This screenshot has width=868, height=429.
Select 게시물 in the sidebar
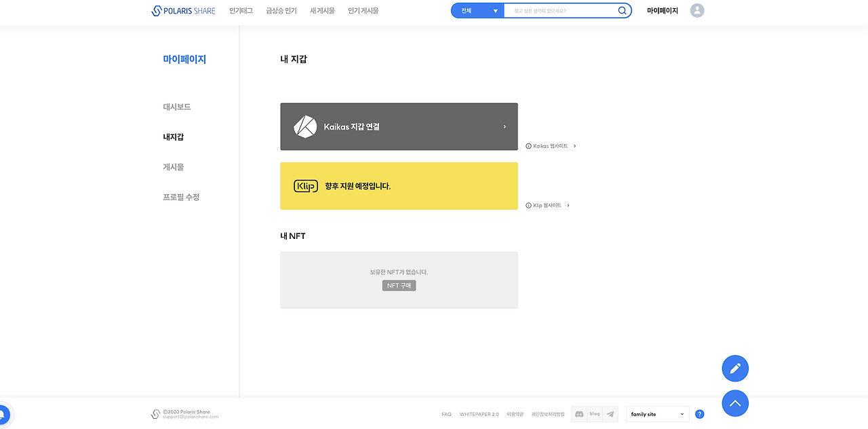coord(174,167)
